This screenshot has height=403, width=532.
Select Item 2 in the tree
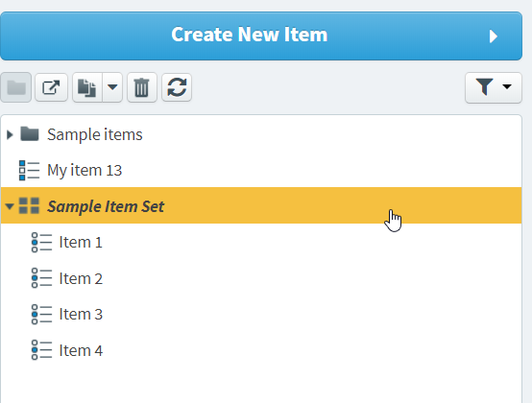(81, 278)
